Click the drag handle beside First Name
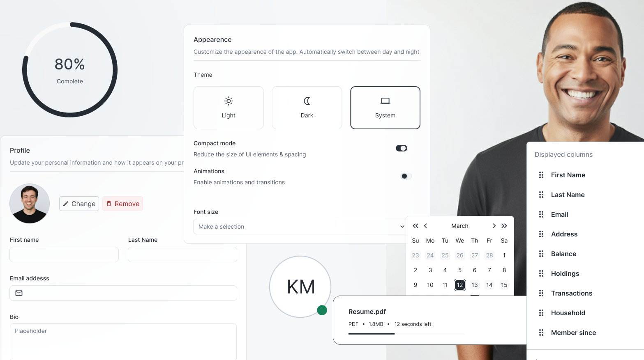 tap(541, 175)
